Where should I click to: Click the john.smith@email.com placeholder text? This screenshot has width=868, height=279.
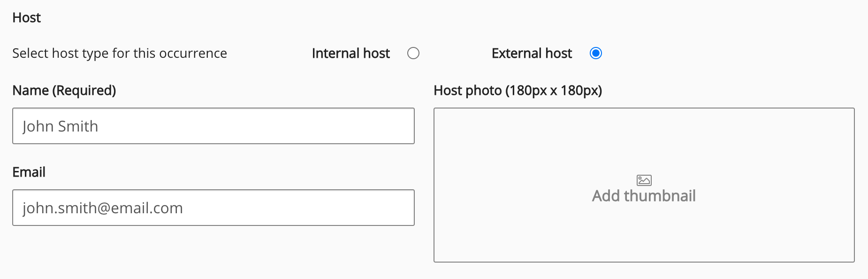[102, 208]
